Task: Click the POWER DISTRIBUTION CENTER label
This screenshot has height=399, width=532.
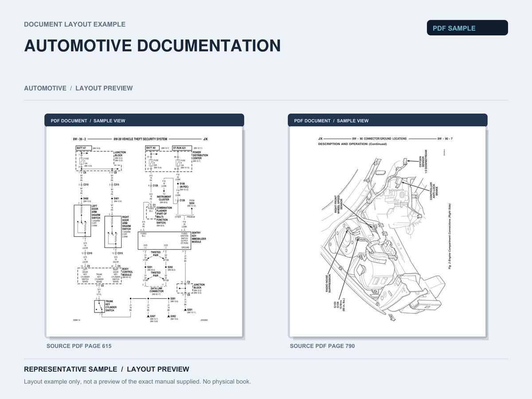Action: coord(200,155)
